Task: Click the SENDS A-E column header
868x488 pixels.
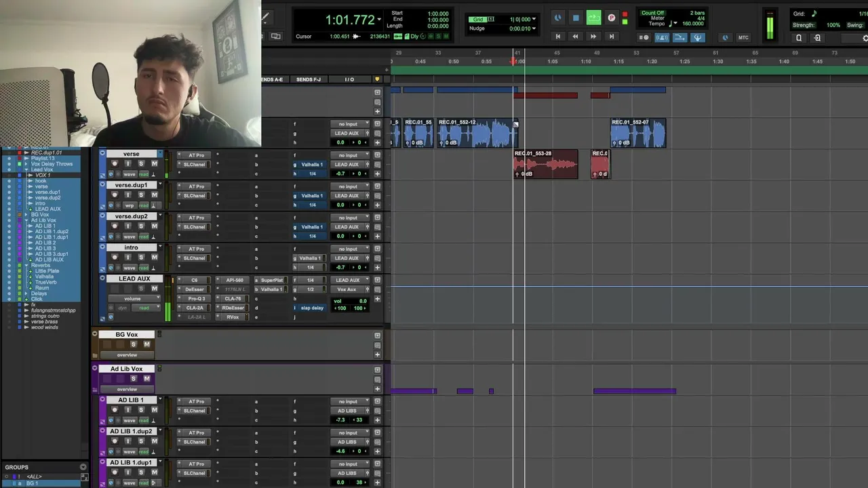Action: tap(272, 79)
